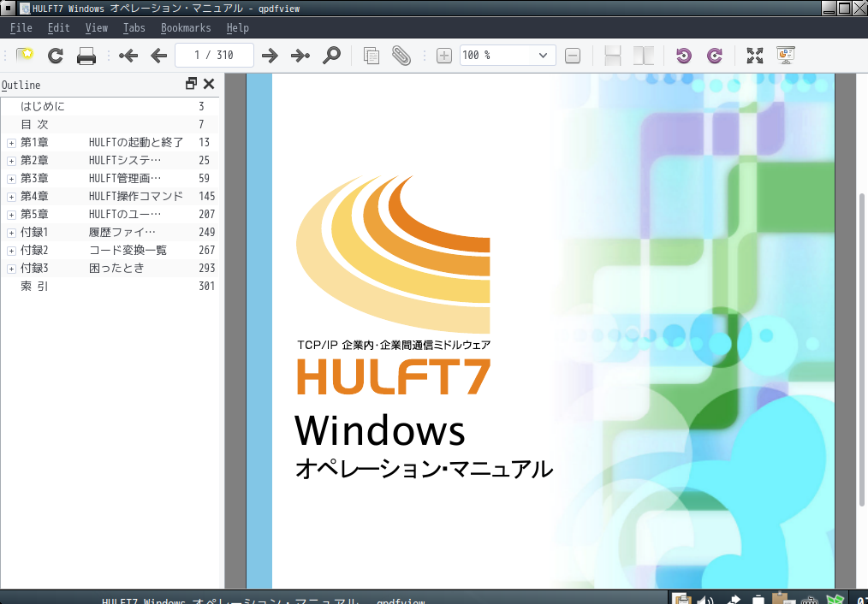Zoom out with the minus icon
This screenshot has width=868, height=604.
[573, 56]
